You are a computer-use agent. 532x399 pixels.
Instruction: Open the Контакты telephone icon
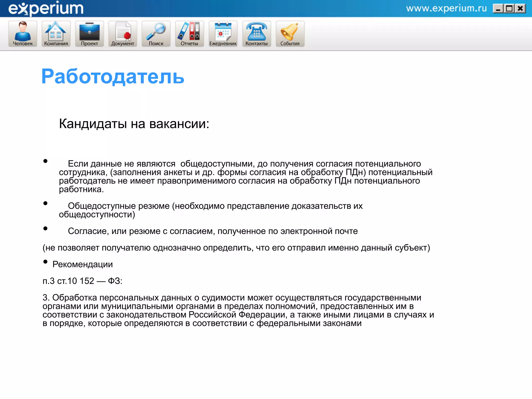(x=257, y=34)
